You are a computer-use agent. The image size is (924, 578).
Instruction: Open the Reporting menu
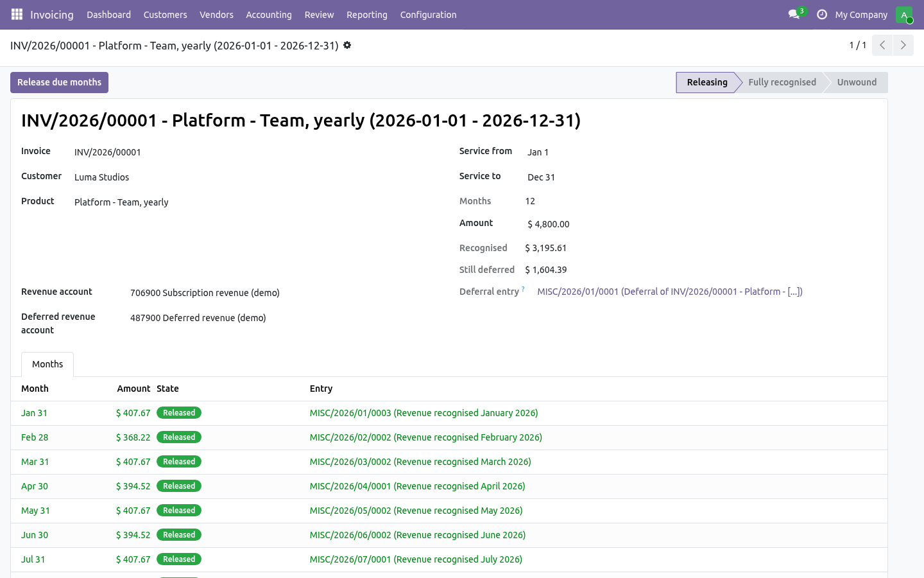(367, 14)
